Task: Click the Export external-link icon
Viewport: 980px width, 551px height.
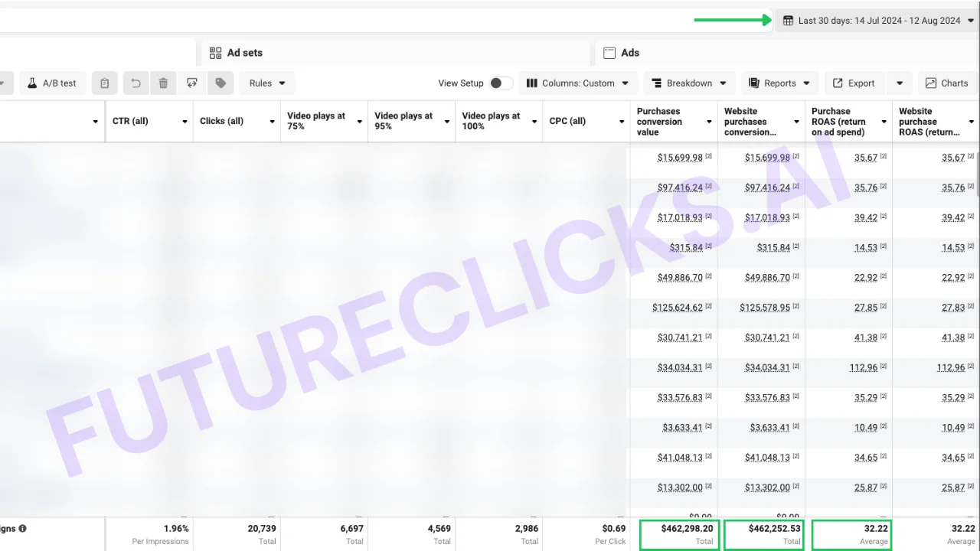Action: (x=838, y=83)
